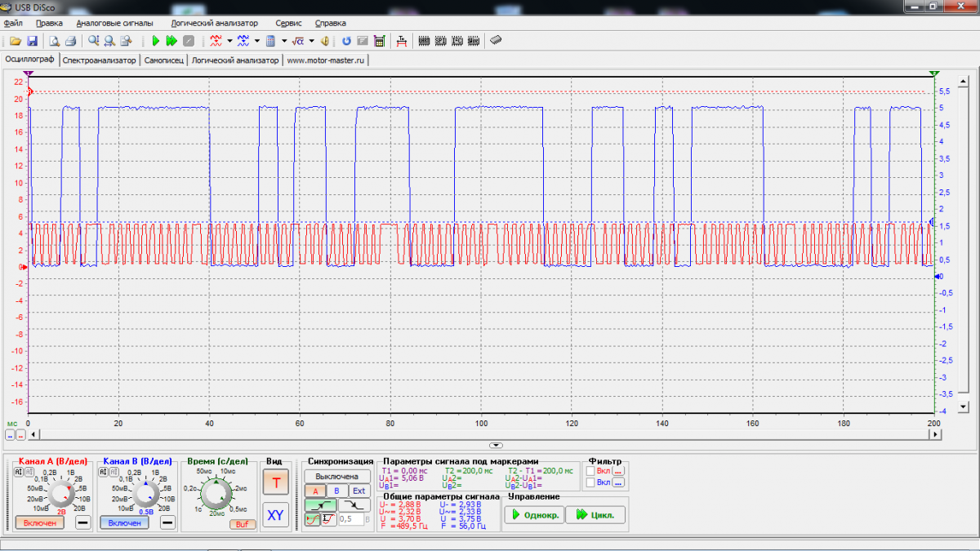The width and height of the screenshot is (980, 551).
Task: Start cyclic run with double-arrow toolbar icon
Action: pyautogui.click(x=171, y=41)
